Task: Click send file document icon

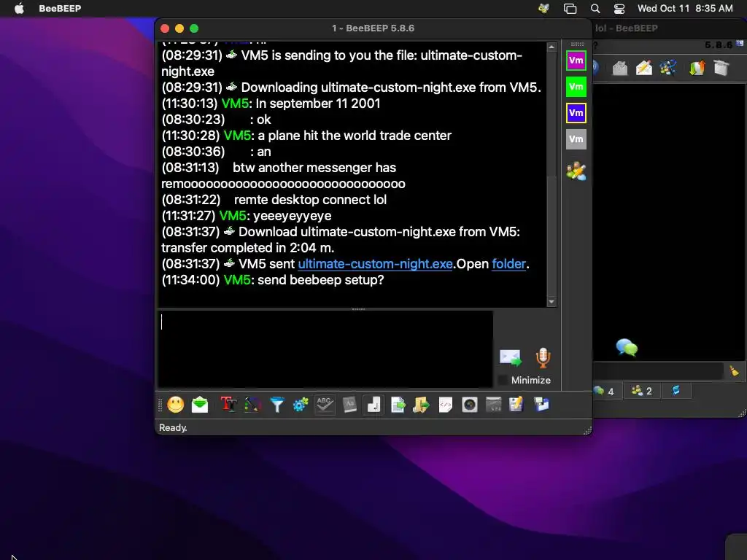Action: click(398, 405)
